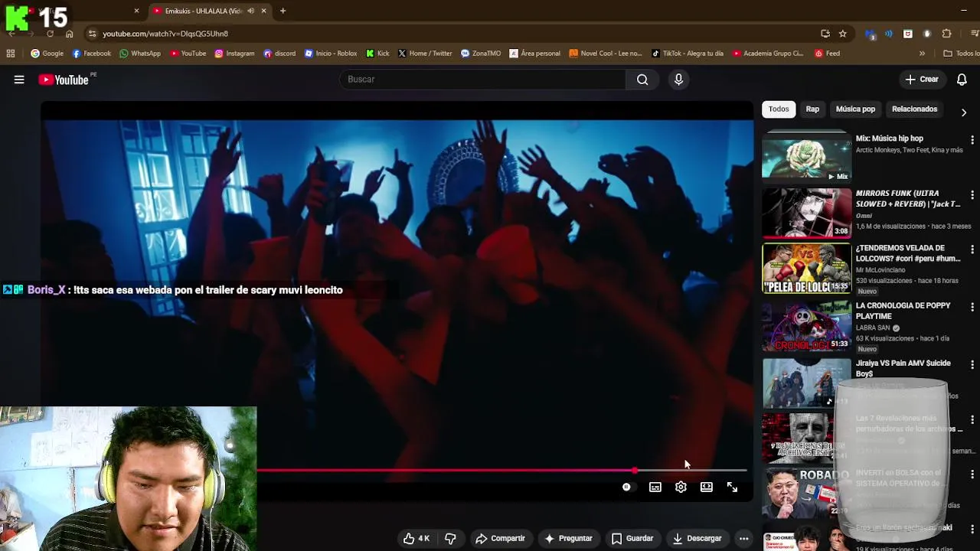Enter fullscreen mode on the video

[x=732, y=487]
